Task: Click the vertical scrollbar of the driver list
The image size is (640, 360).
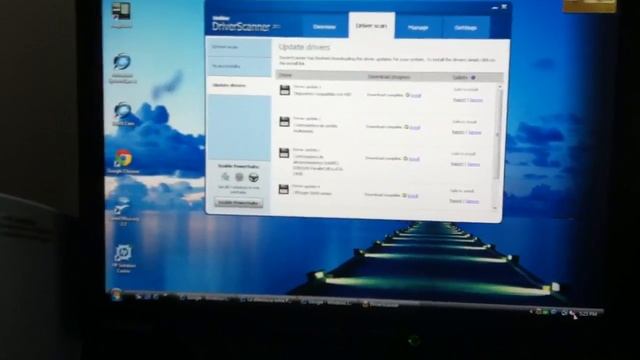Action: (x=499, y=133)
